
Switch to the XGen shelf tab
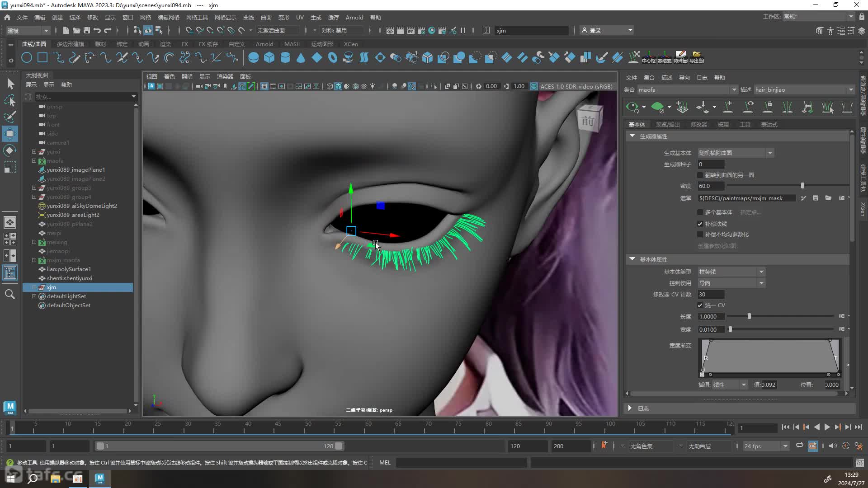351,44
